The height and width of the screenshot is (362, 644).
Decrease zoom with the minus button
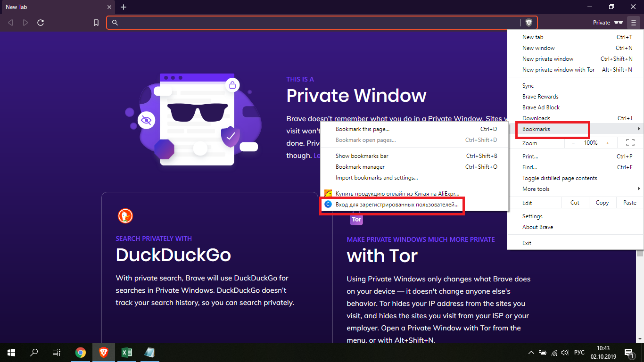(573, 143)
